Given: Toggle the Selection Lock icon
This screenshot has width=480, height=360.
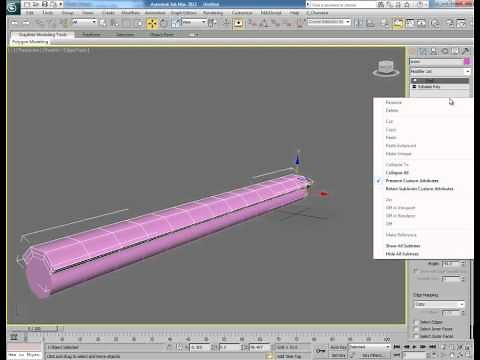Looking at the screenshot, I should (169, 347).
